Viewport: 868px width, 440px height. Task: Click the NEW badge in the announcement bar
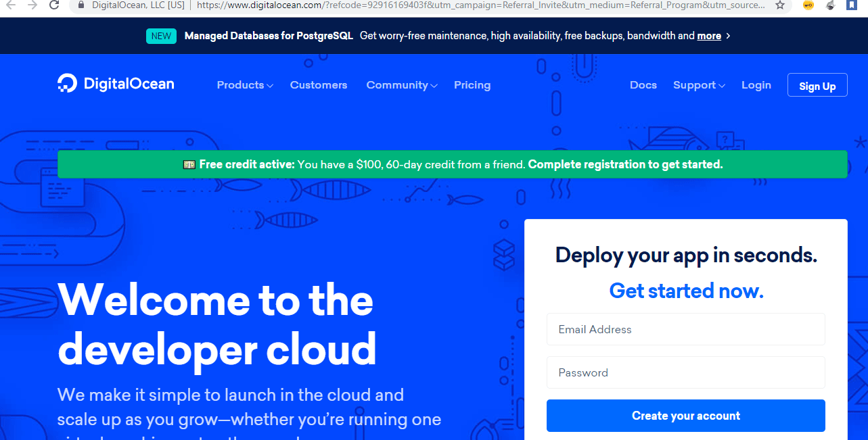click(x=161, y=36)
